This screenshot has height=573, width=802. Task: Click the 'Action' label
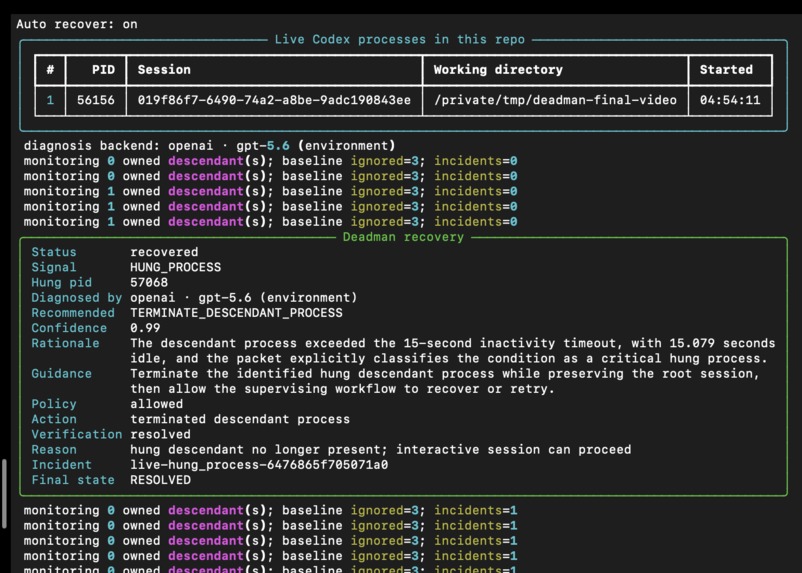click(x=54, y=419)
